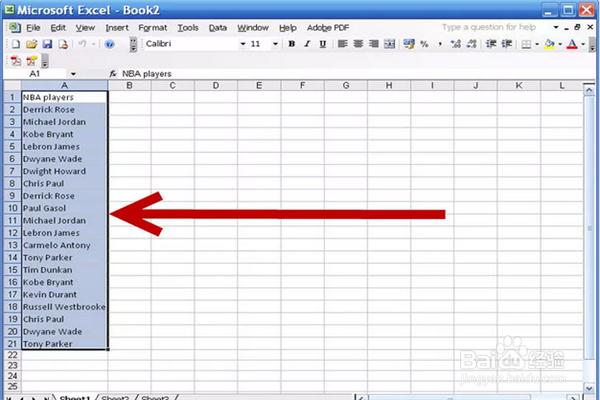Increase decimal places
This screenshot has height=400, width=600.
(x=456, y=44)
